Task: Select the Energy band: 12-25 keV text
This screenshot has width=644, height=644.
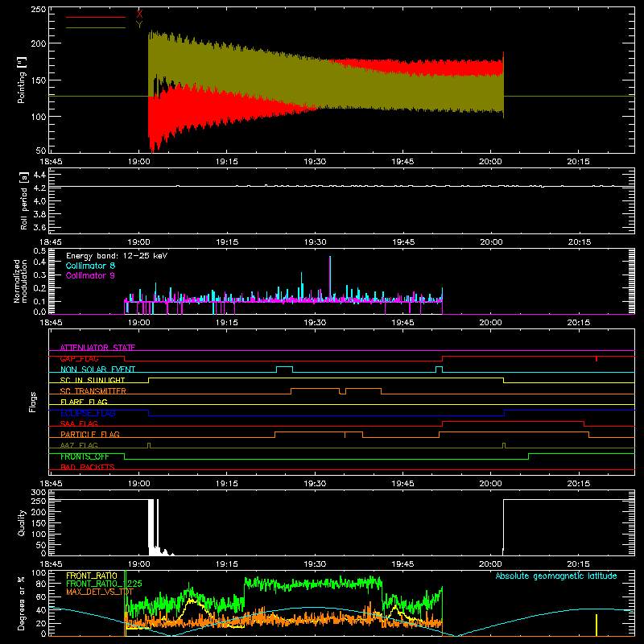Action: click(x=117, y=256)
